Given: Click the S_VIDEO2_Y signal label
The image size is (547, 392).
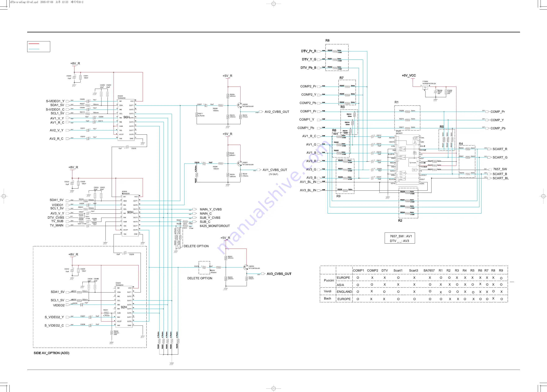Looking at the screenshot, I should (x=54, y=317).
